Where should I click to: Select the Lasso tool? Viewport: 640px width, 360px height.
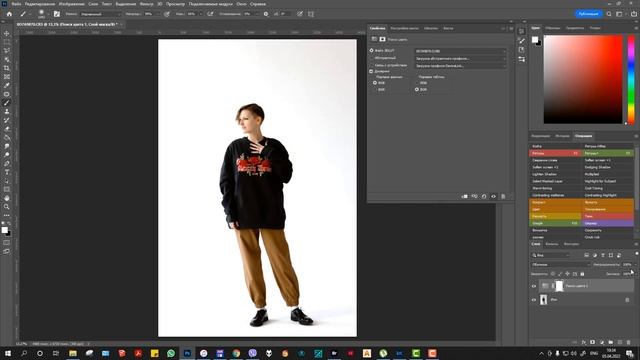(7, 51)
